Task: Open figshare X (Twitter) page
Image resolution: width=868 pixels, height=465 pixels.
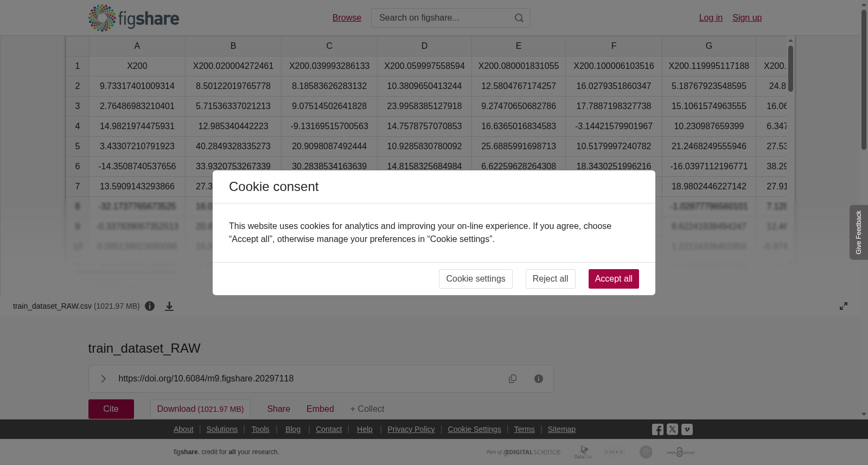Action: (672, 430)
